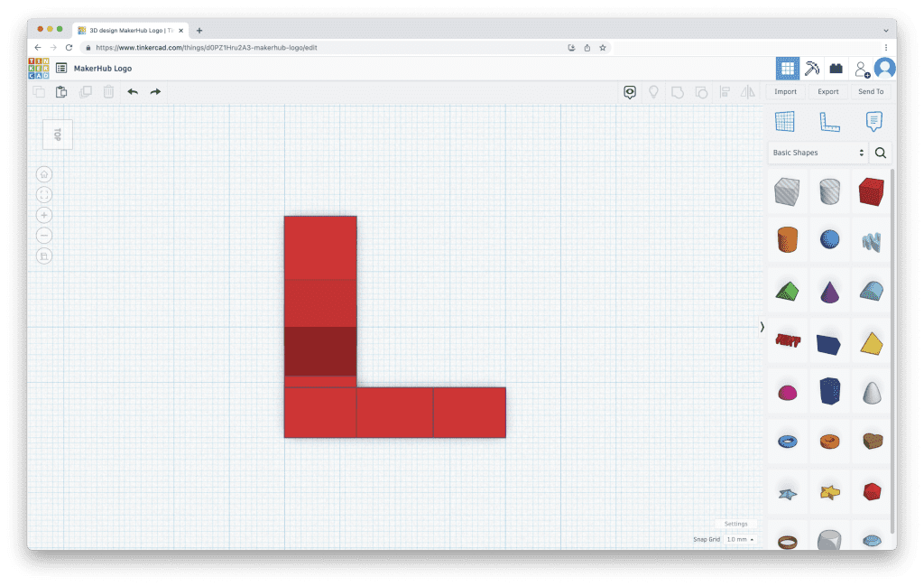This screenshot has width=924, height=586.
Task: Toggle orthographic perspective view button
Action: tap(44, 256)
